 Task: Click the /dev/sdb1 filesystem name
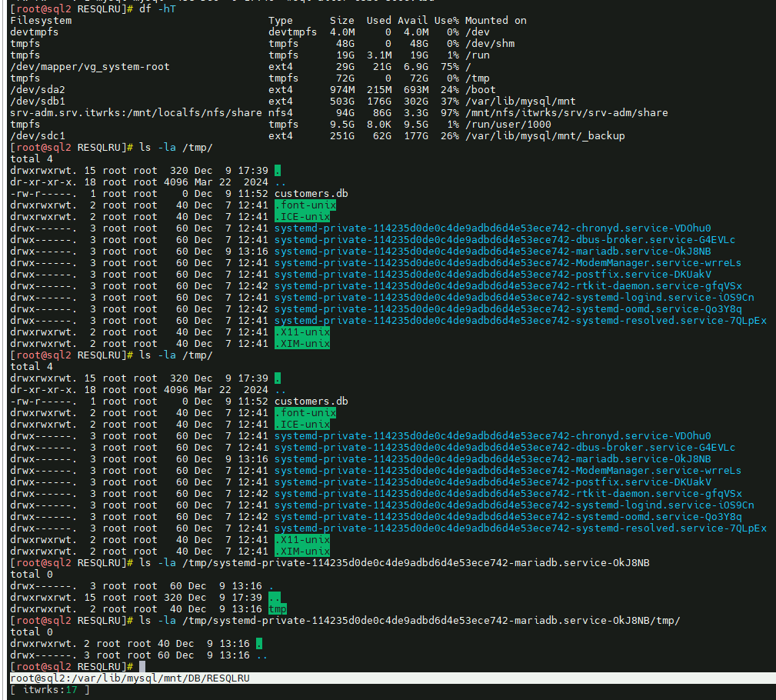[x=38, y=101]
